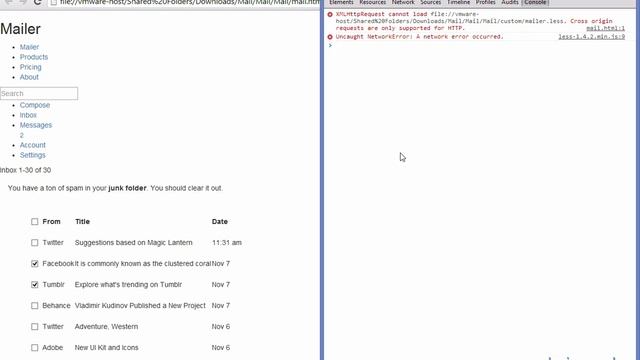Switch to the Elements devtools tab
Image resolution: width=640 pixels, height=360 pixels.
pyautogui.click(x=341, y=2)
